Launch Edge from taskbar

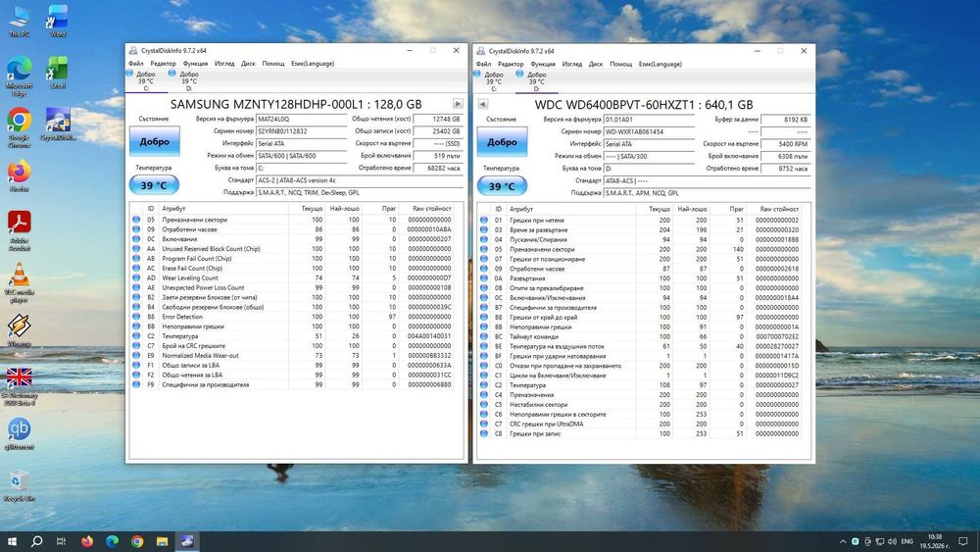click(x=113, y=541)
